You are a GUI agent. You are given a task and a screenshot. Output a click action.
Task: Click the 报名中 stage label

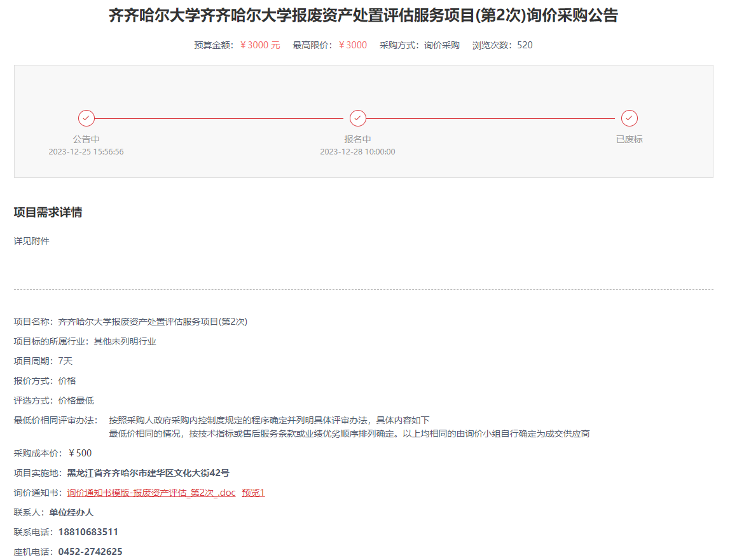pos(357,139)
